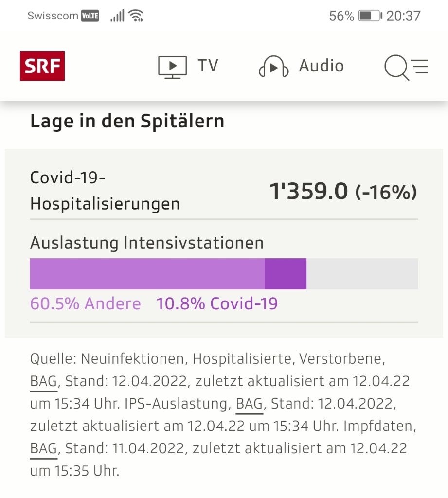
Task: Tap the Audio headphones icon
Action: pos(273,67)
